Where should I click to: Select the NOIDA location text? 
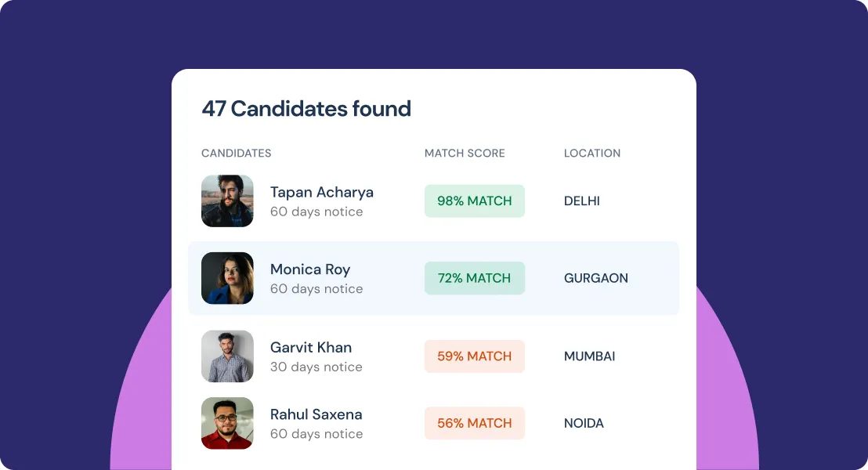tap(584, 423)
